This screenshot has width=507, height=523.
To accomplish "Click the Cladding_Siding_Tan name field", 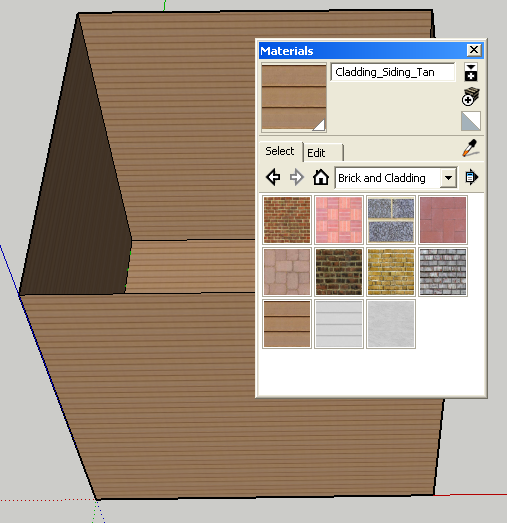I will (x=393, y=72).
